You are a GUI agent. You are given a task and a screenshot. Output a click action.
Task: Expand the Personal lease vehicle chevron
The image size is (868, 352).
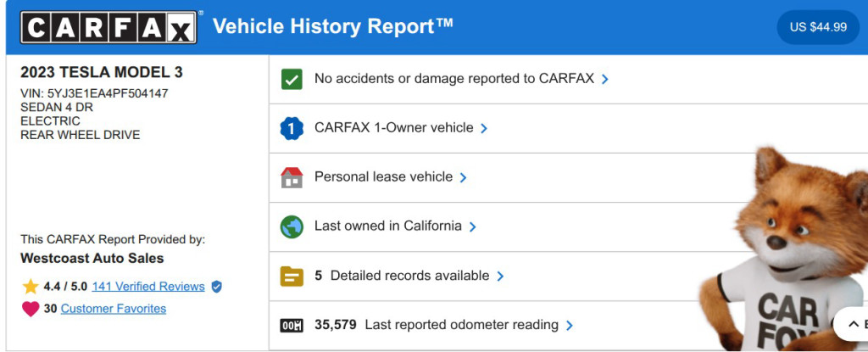[x=464, y=177]
